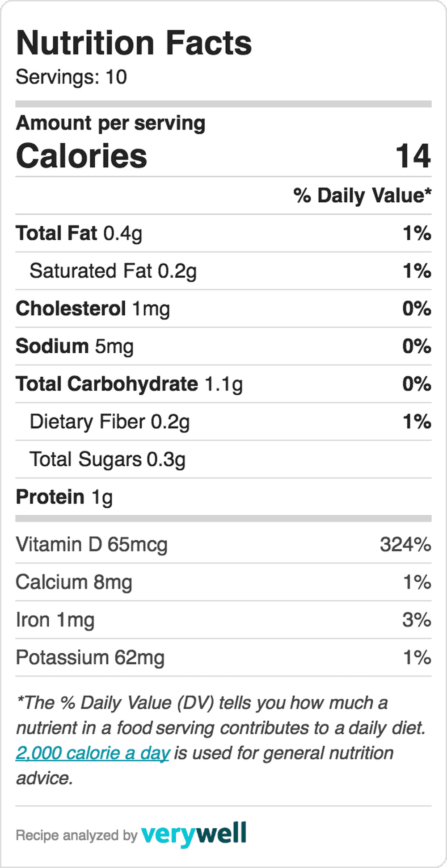447x868 pixels.
Task: Click the Vitamin D 324% value
Action: (405, 544)
